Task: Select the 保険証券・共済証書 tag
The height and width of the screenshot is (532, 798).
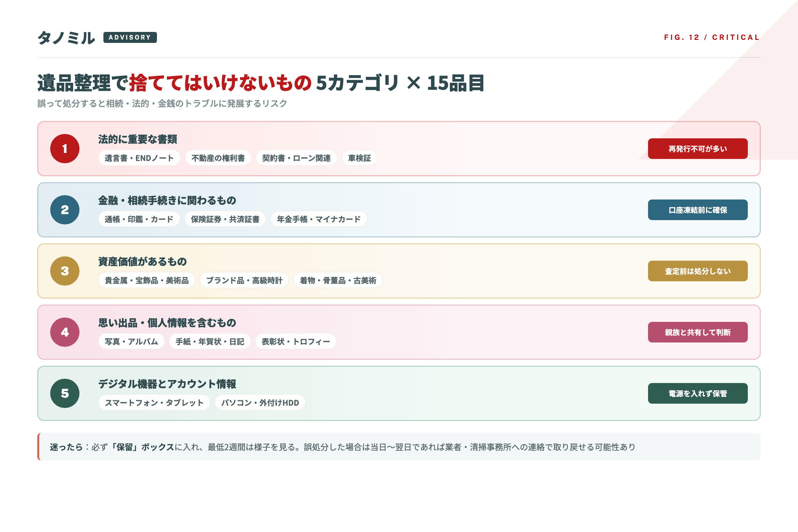Action: point(225,219)
